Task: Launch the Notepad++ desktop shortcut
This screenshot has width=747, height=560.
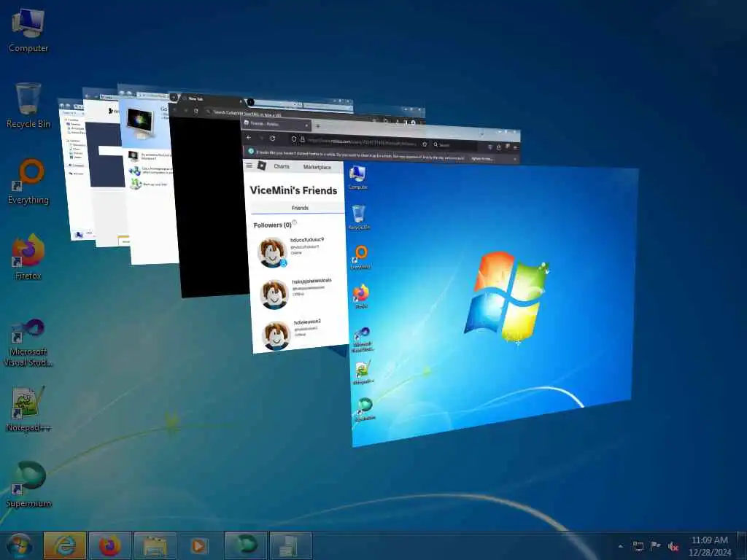Action: point(28,410)
